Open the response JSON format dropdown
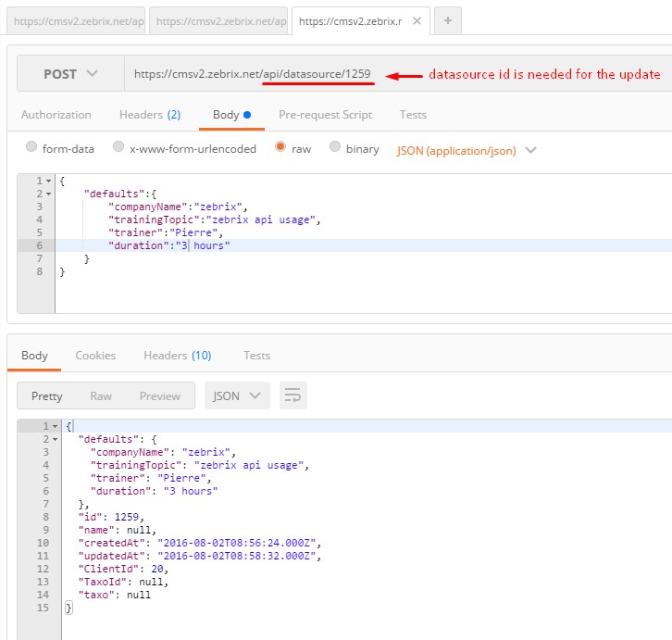The width and height of the screenshot is (672, 640). [237, 395]
